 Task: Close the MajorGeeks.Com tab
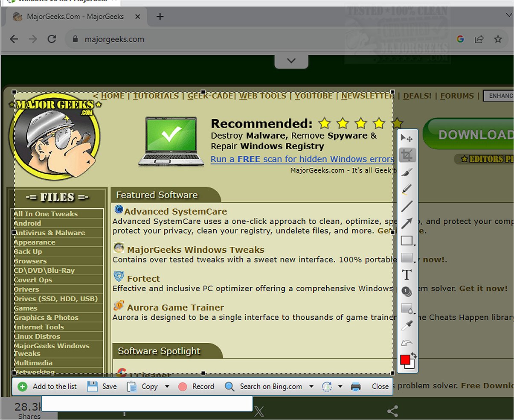(x=138, y=17)
